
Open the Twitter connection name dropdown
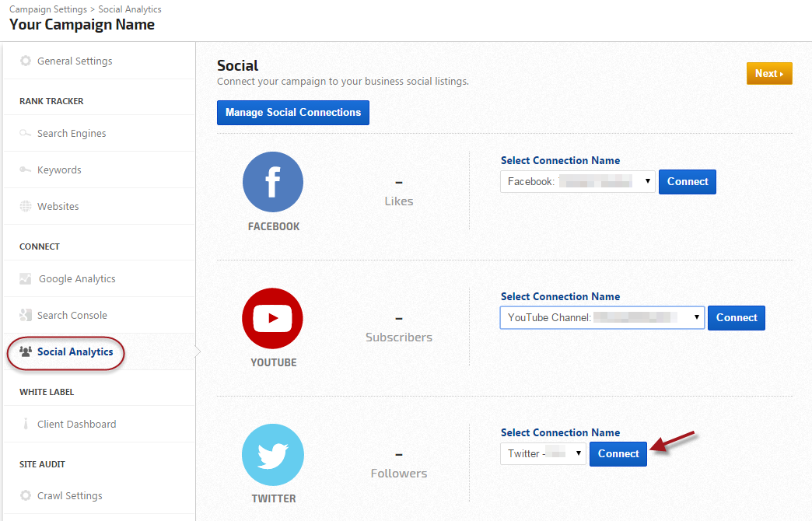point(543,454)
